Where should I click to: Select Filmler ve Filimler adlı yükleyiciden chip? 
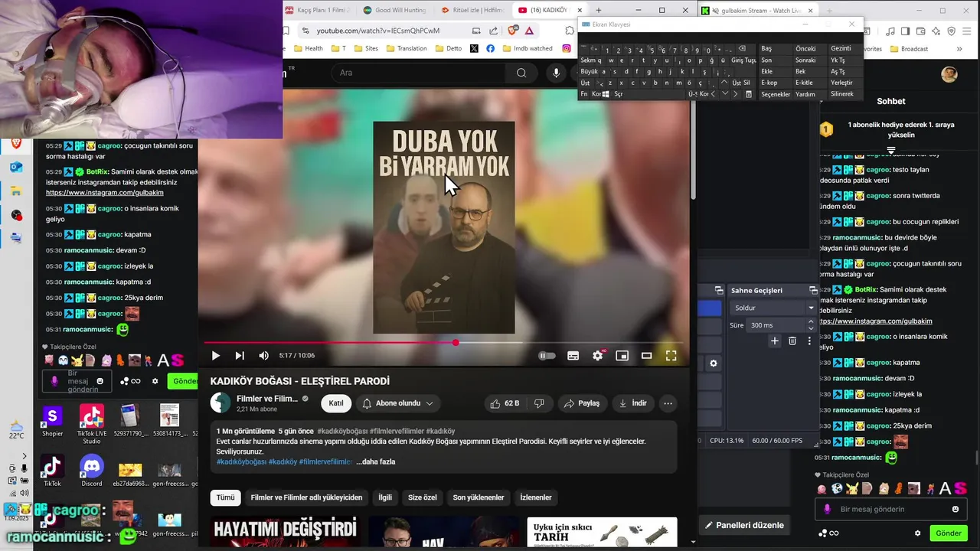coord(306,497)
